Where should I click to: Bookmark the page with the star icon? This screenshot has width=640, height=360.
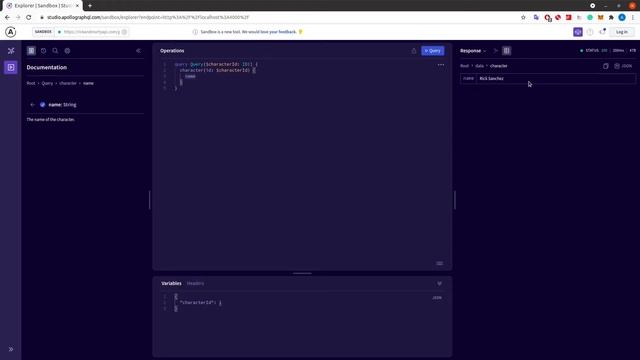(x=523, y=18)
